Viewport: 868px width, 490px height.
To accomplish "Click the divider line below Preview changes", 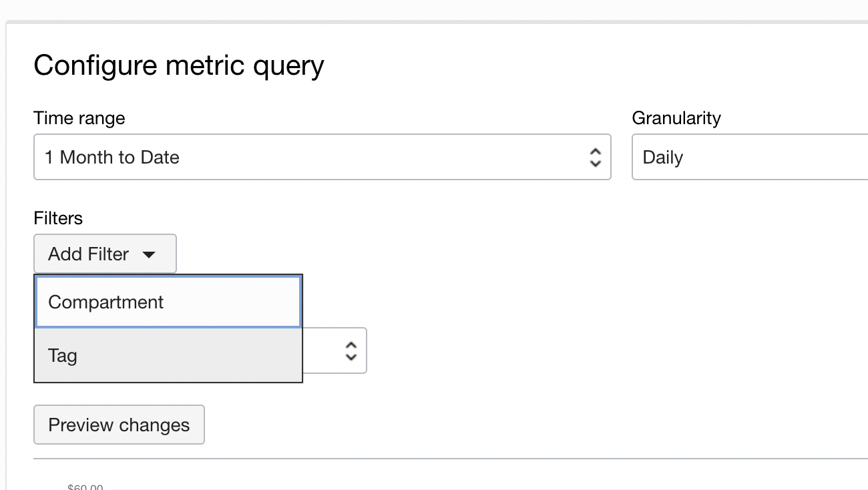I will pyautogui.click(x=450, y=459).
